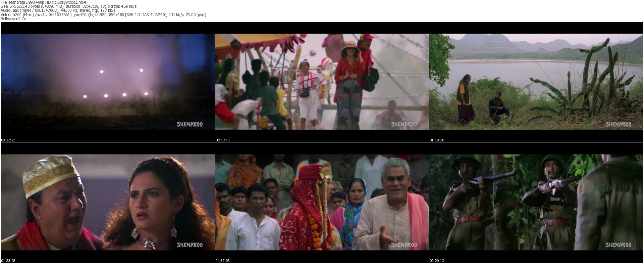Click the 'Size: 575621140 bytes' info line

tap(68, 6)
